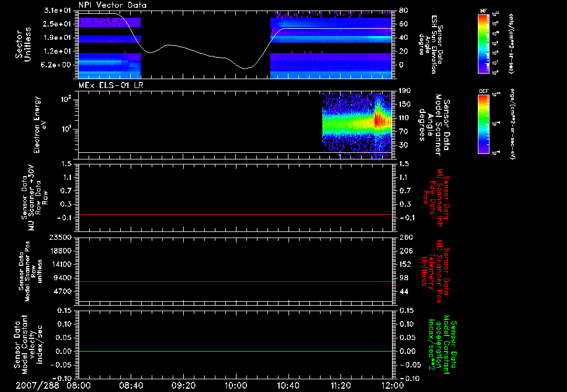Select the NF color scale bar
The image size is (567, 392).
click(483, 44)
